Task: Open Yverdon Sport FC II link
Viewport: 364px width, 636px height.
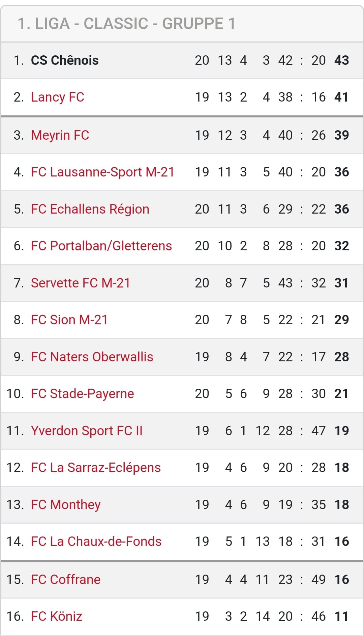Action: click(87, 431)
